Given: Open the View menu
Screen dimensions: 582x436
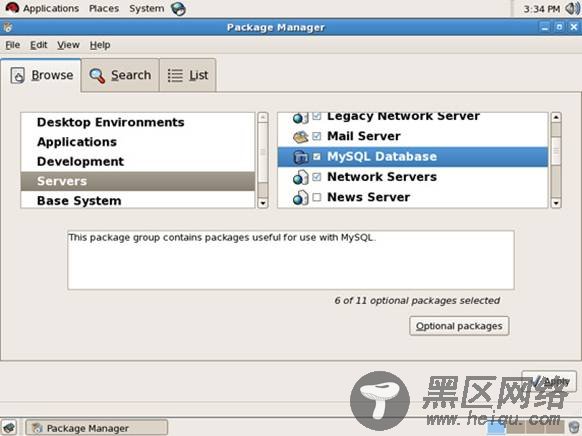Looking at the screenshot, I should coord(68,45).
